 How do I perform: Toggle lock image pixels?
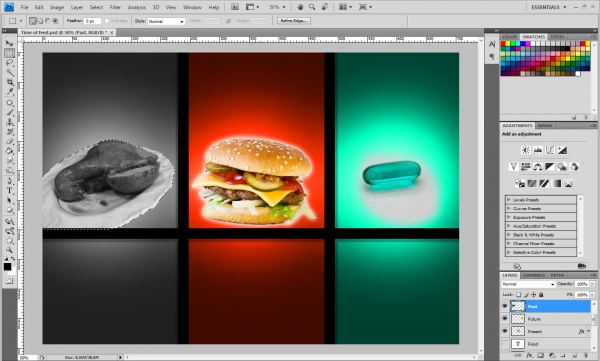(x=526, y=295)
